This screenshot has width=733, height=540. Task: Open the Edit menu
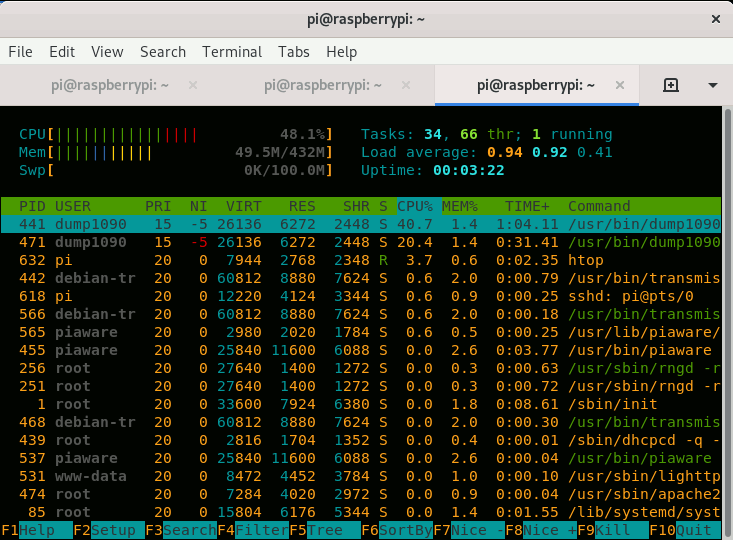coord(62,51)
